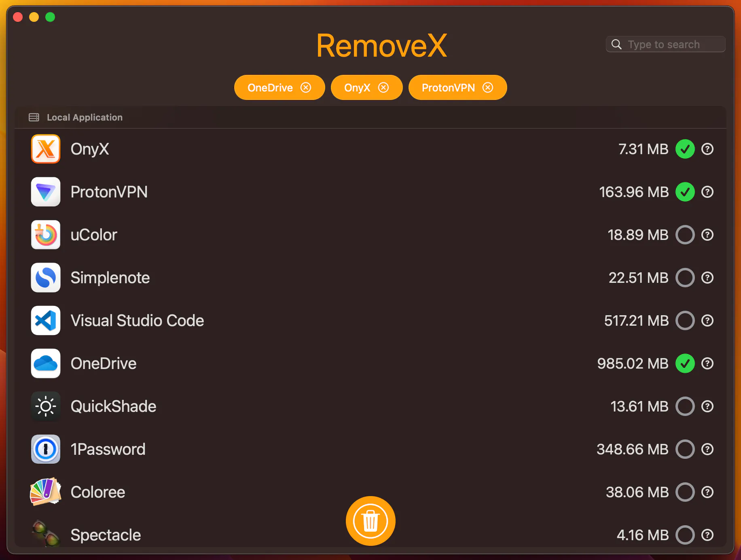Click the Local Application section header

click(370, 117)
